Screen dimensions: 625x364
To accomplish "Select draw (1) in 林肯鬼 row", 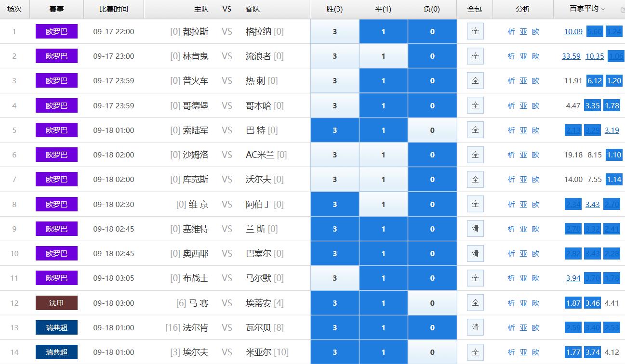I will click(384, 56).
